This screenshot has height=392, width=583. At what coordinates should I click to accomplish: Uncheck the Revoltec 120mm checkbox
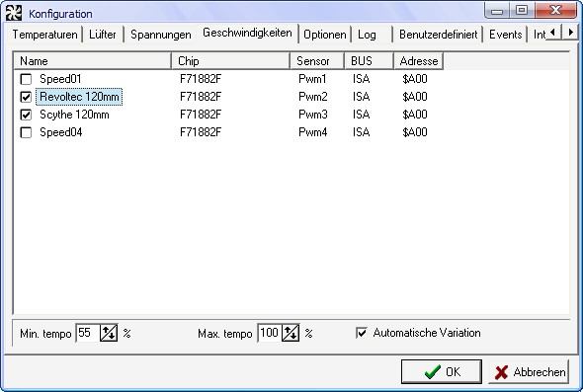tap(26, 97)
